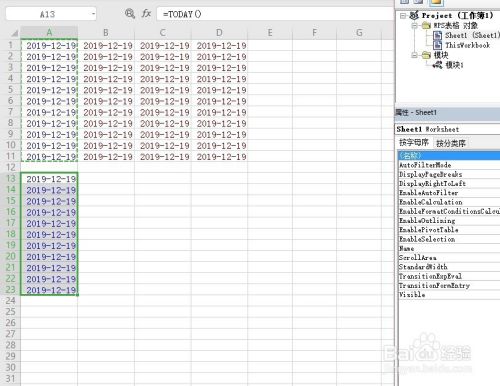Select row 13 header
Viewport: 500px width, 386px height.
click(10, 179)
